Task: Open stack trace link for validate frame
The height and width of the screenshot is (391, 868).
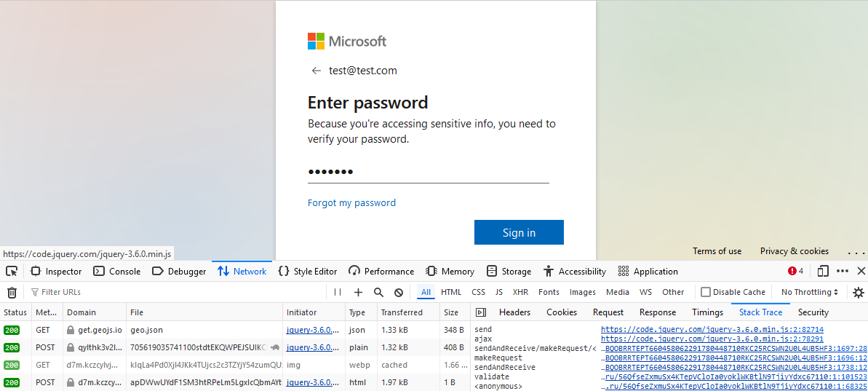Action: (734, 376)
